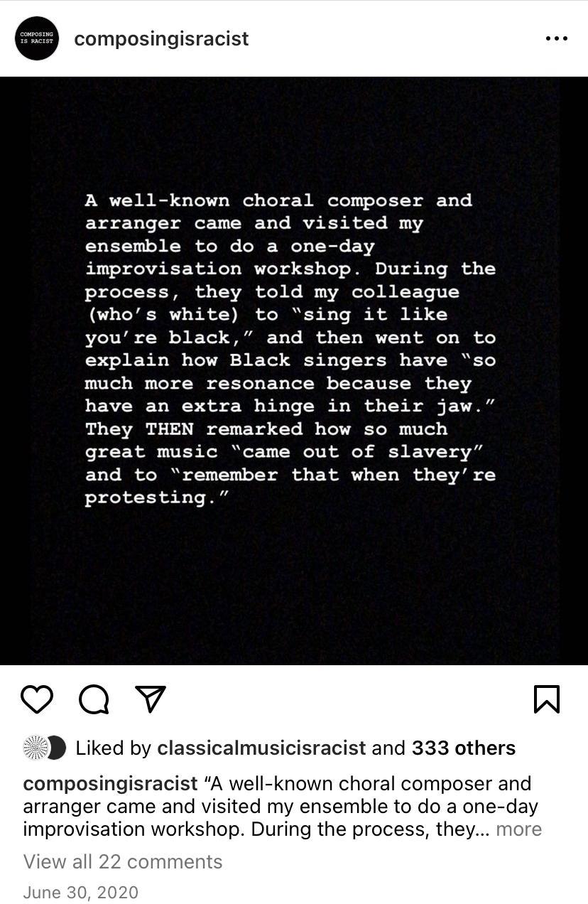Viewport: 588px width, 904px height.
Task: View all 22 comments
Action: (x=123, y=861)
